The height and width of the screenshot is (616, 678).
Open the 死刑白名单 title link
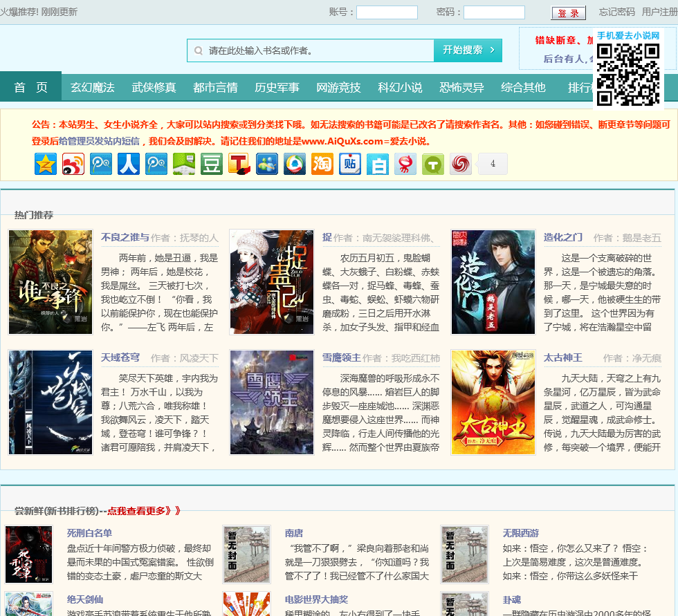[89, 533]
